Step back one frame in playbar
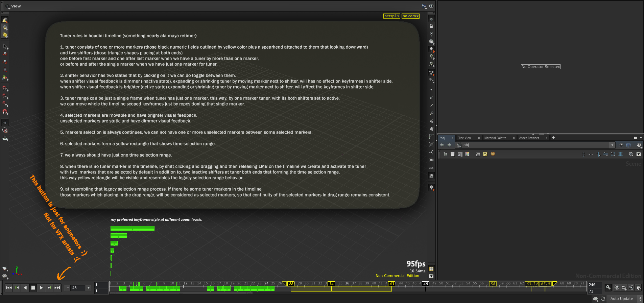Screen dimensions: 644x303 pos(17,288)
